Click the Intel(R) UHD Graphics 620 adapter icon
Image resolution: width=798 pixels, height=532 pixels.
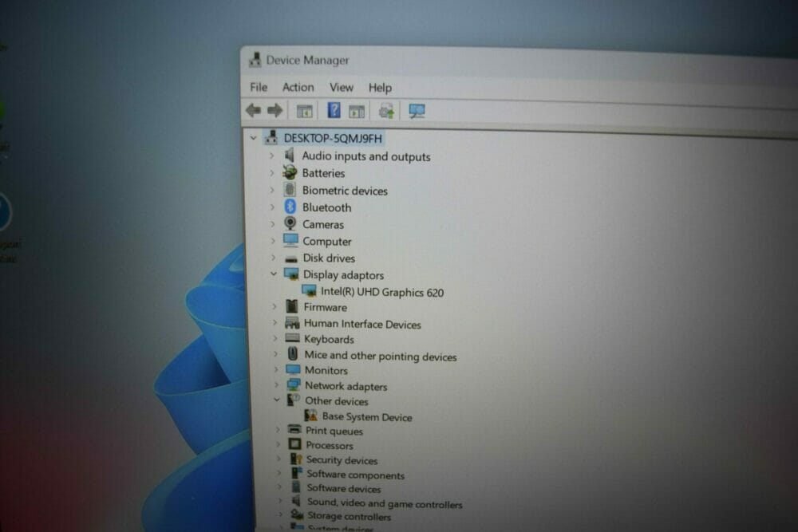pyautogui.click(x=309, y=291)
